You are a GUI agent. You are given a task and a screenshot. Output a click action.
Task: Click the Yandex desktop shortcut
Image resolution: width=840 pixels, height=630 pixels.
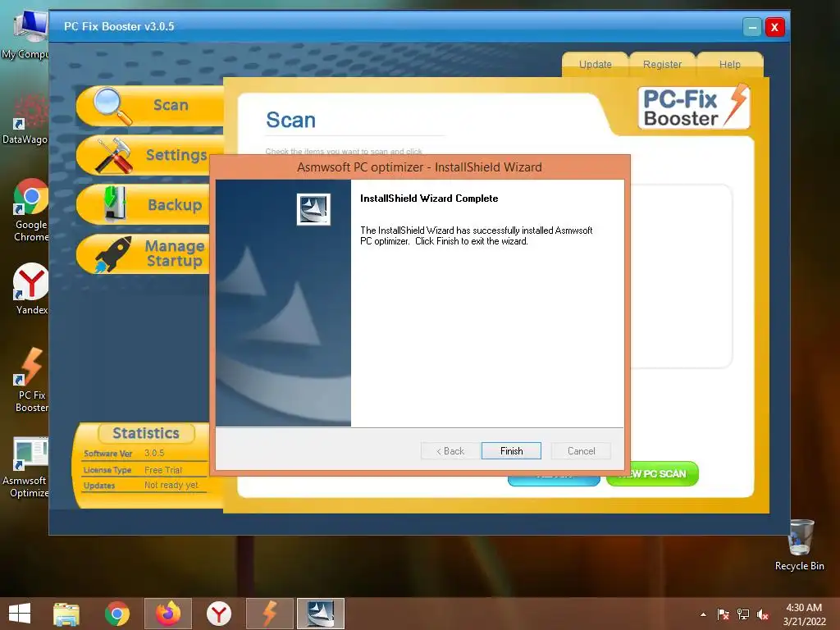tap(30, 289)
